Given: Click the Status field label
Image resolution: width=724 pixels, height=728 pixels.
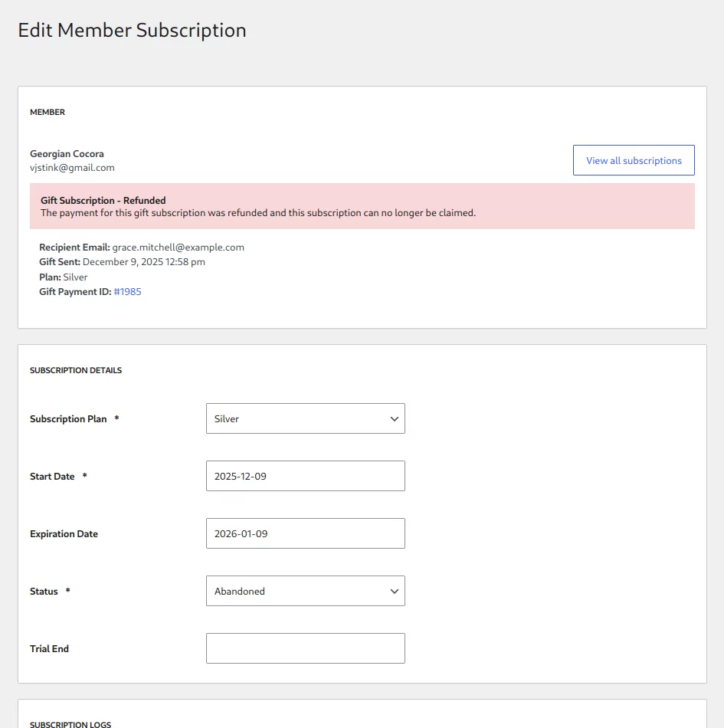Looking at the screenshot, I should (x=44, y=592).
